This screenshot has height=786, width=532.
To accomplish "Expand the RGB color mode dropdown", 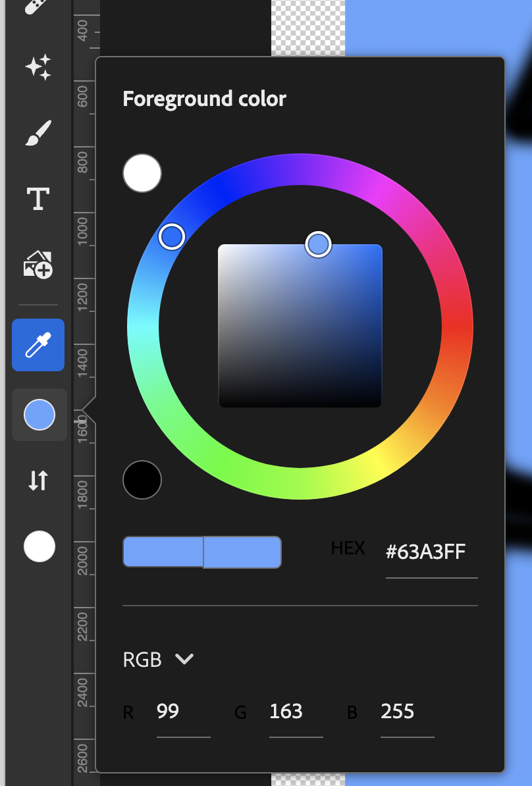I will click(158, 659).
